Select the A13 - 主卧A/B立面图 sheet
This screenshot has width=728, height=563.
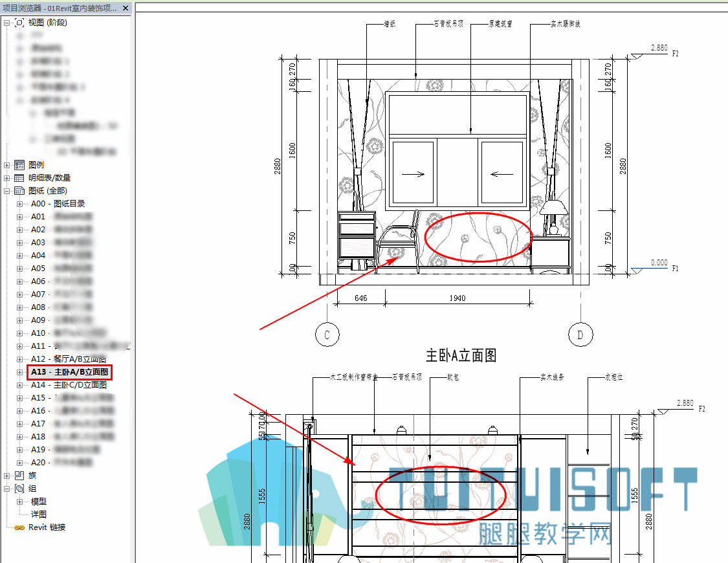coord(70,372)
